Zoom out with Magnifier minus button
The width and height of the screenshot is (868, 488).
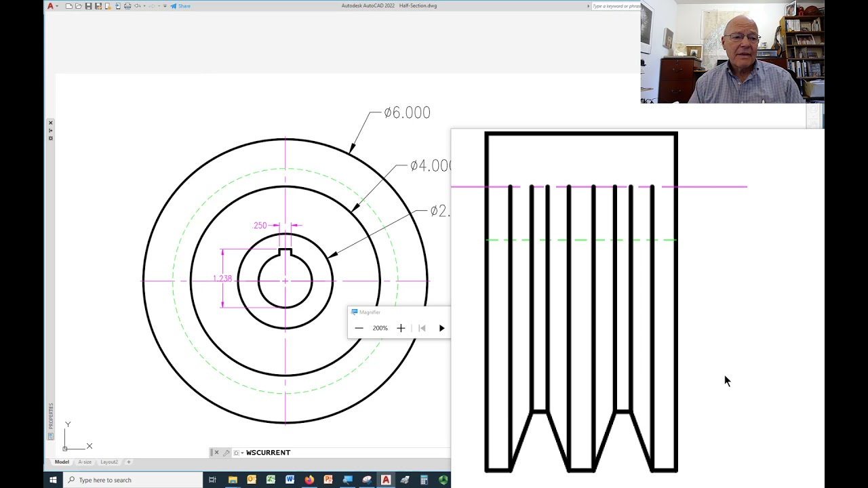(x=359, y=328)
